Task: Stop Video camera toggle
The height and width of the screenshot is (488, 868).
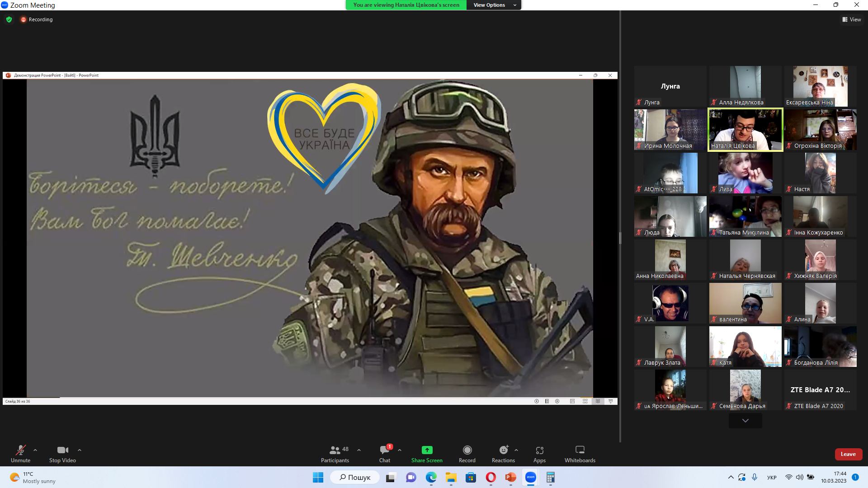Action: 62,454
